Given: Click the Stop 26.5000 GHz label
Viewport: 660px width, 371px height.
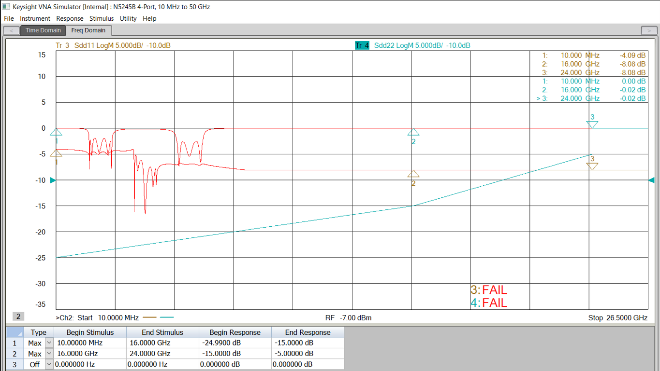Looking at the screenshot, I should [x=617, y=318].
